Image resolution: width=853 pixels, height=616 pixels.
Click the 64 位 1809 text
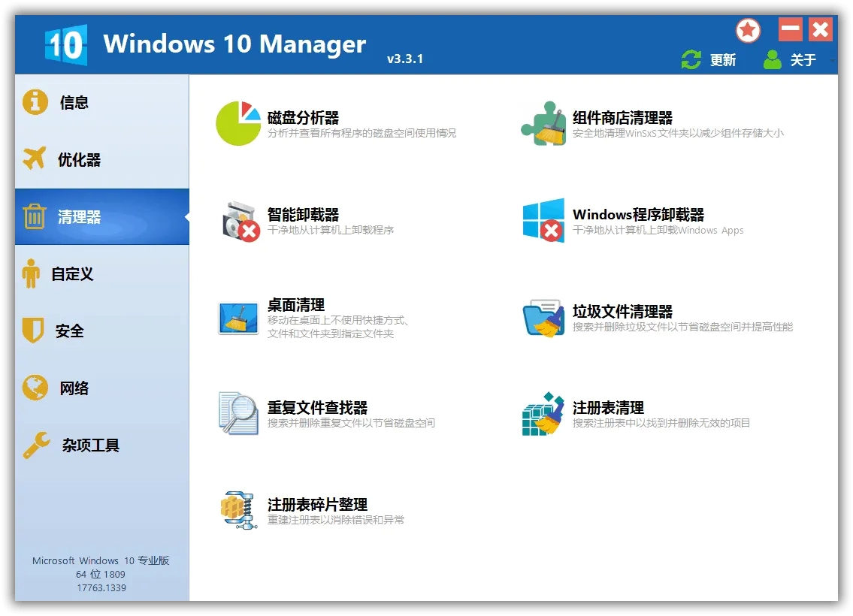pyautogui.click(x=101, y=574)
